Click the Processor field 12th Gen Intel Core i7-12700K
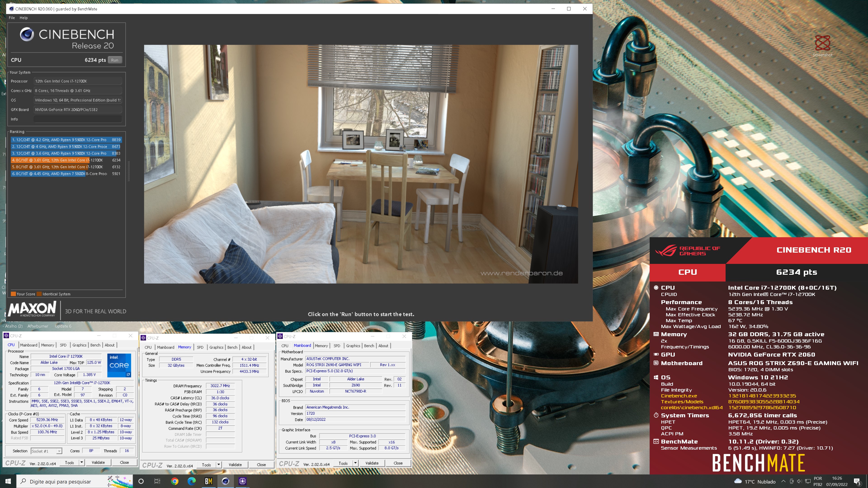 pyautogui.click(x=78, y=81)
